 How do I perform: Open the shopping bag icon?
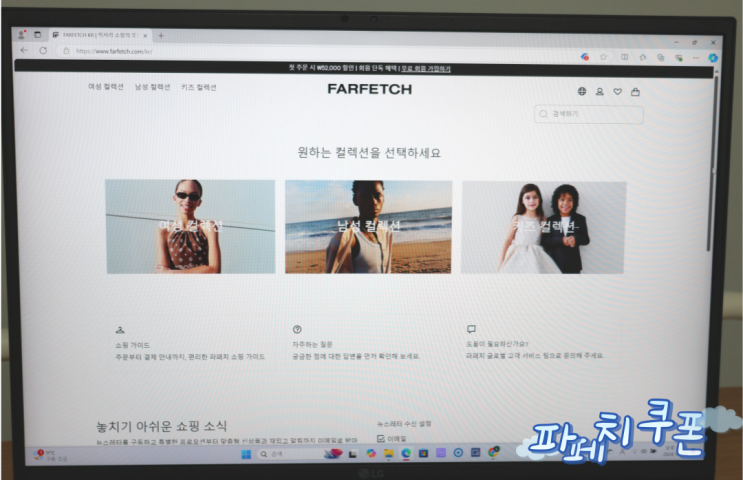pyautogui.click(x=635, y=92)
